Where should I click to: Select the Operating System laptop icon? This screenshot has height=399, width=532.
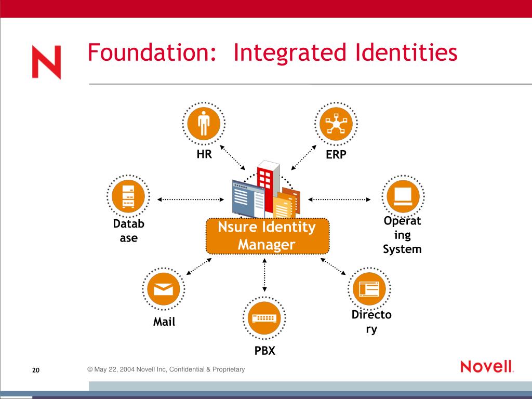(403, 196)
